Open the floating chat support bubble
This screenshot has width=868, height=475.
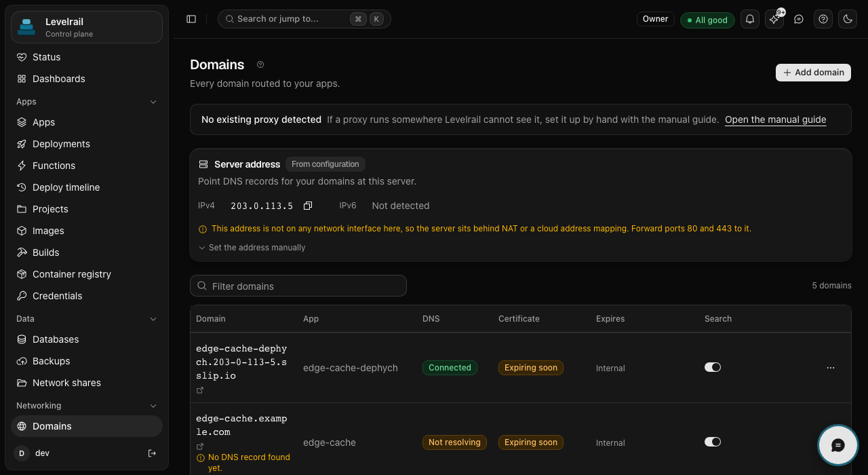coord(838,445)
